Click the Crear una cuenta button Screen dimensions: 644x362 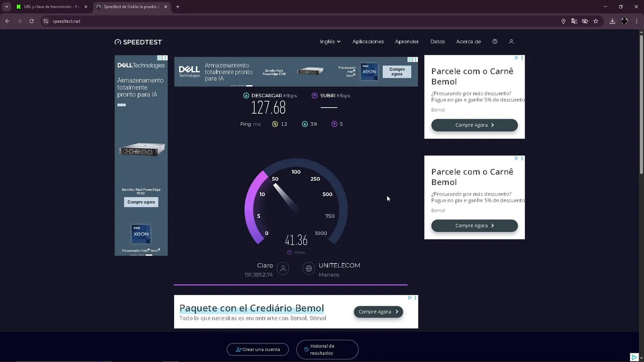[258, 349]
